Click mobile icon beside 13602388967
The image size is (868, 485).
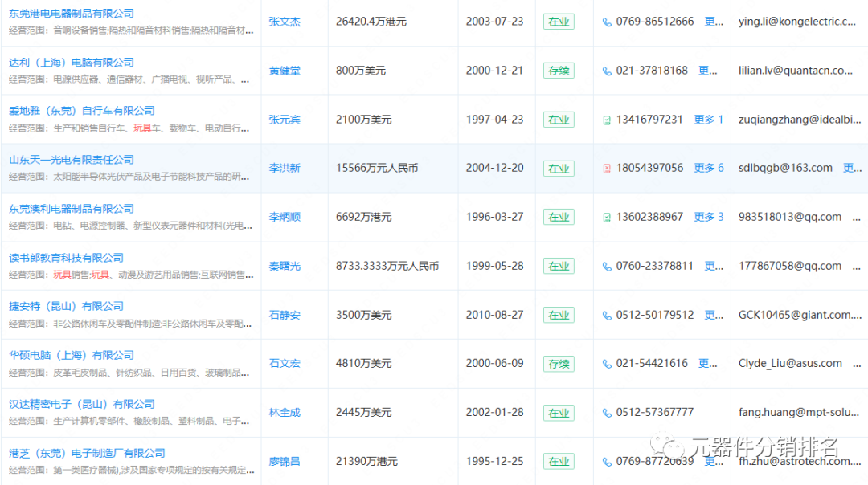click(607, 218)
